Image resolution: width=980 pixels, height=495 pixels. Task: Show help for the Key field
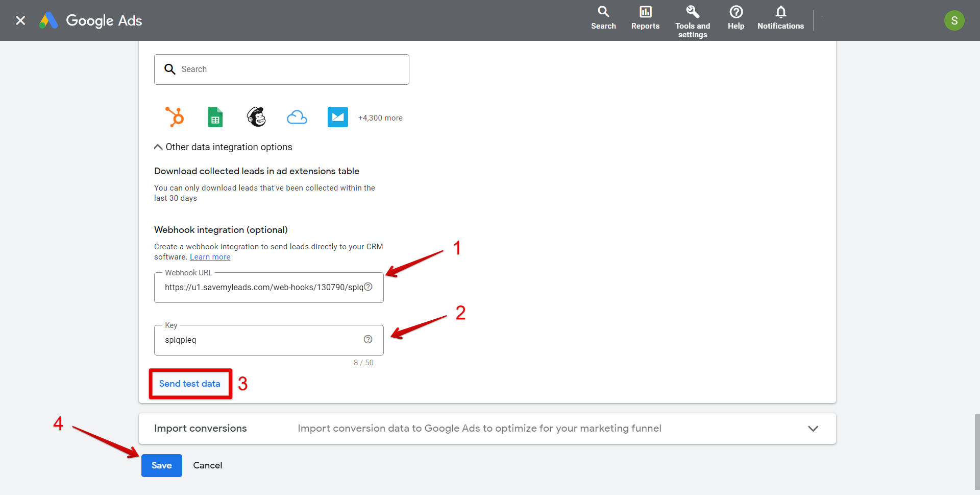[368, 340]
